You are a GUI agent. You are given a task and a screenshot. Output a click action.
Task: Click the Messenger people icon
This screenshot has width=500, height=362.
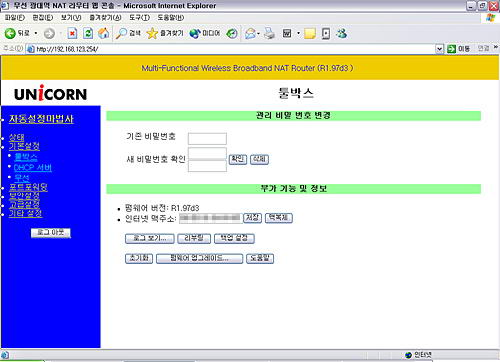pyautogui.click(x=342, y=33)
